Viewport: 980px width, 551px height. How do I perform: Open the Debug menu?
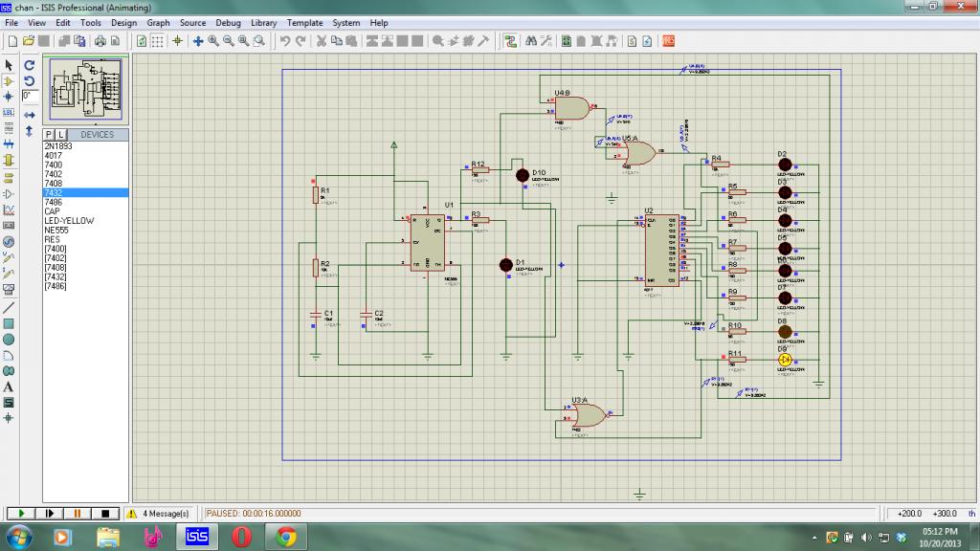pos(228,22)
